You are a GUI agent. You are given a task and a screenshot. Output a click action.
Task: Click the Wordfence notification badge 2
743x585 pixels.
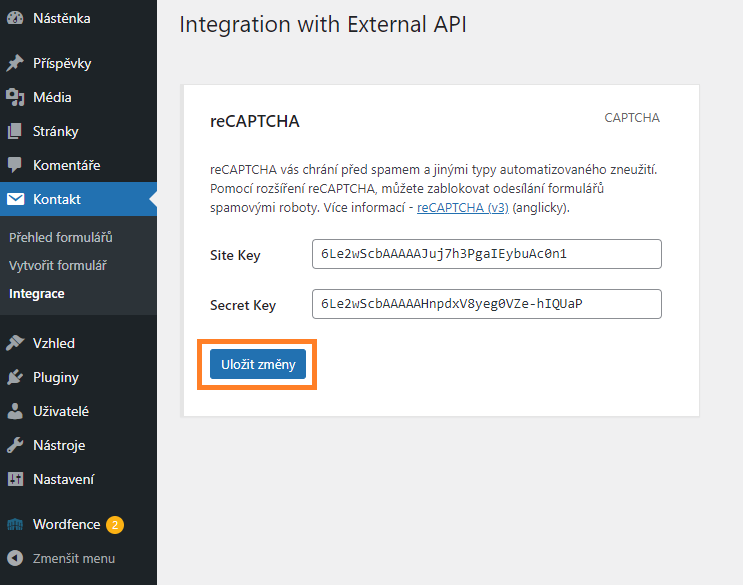115,524
